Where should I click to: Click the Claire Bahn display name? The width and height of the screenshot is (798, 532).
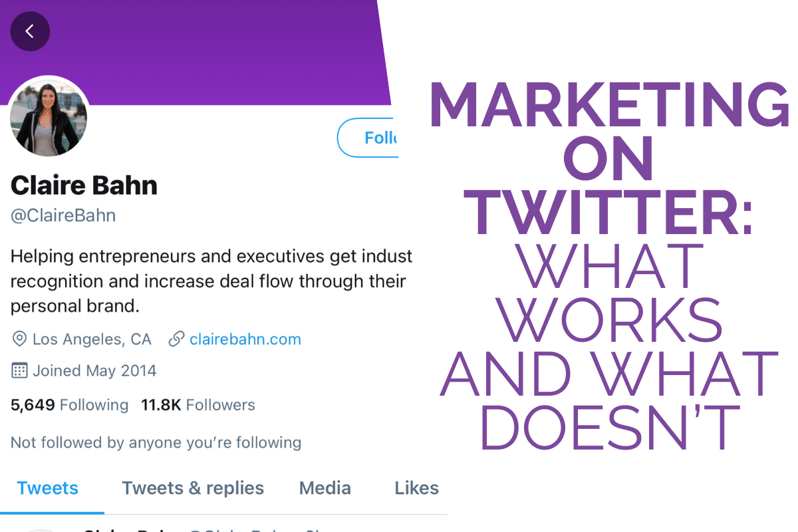pos(84,185)
